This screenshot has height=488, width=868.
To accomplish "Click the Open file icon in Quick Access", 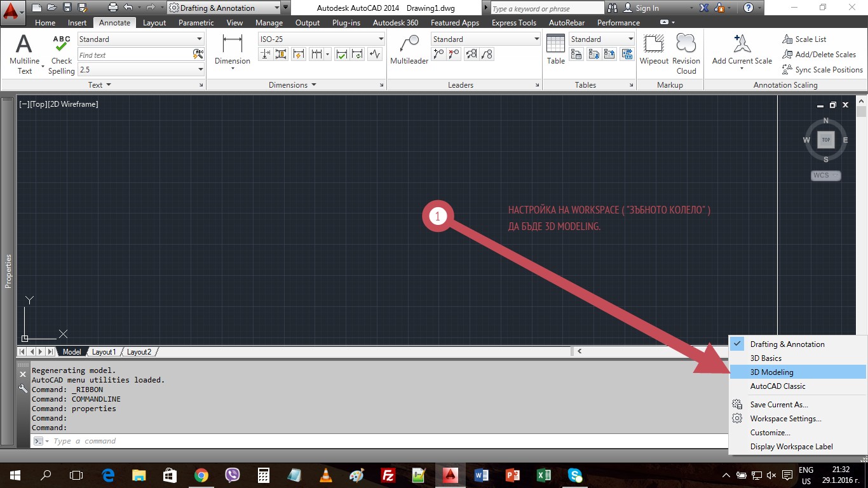I will pos(51,8).
